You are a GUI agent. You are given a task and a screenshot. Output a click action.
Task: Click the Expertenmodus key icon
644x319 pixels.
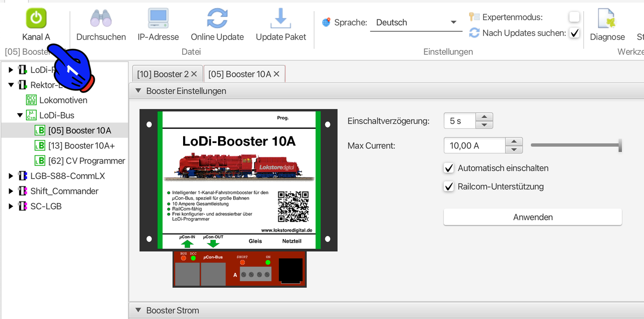pyautogui.click(x=474, y=17)
